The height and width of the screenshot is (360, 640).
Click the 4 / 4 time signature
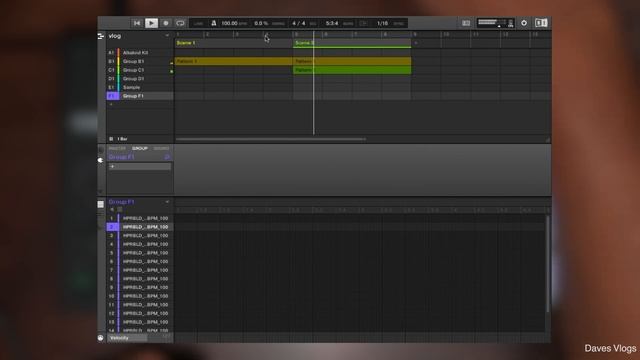(x=299, y=23)
